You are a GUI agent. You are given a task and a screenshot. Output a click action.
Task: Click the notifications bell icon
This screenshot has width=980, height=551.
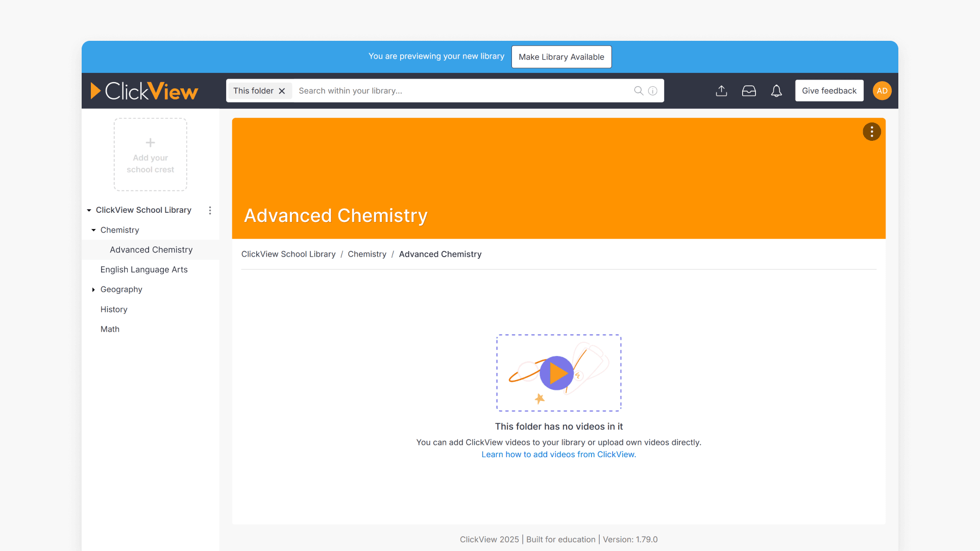776,90
